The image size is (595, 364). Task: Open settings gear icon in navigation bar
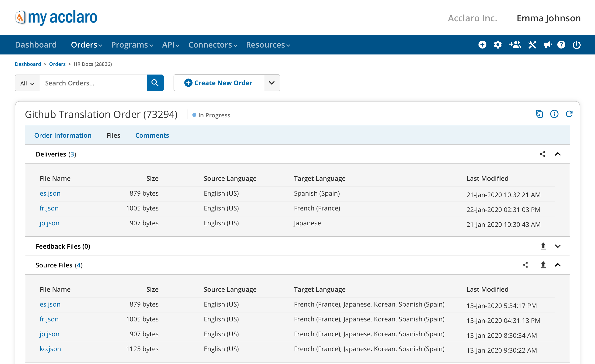[498, 45]
